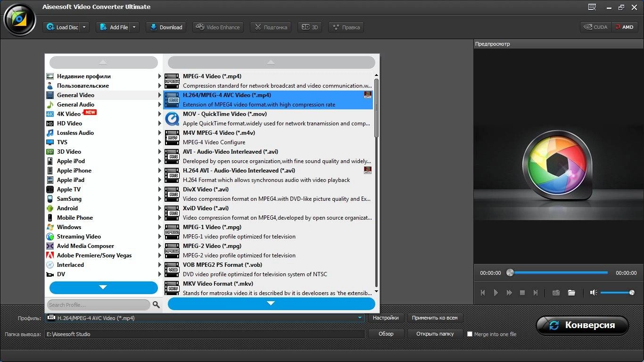Open the HD Video category

(104, 123)
